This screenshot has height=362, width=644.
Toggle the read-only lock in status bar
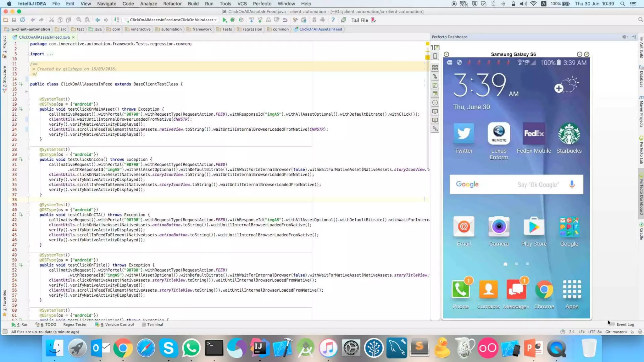coord(632,332)
